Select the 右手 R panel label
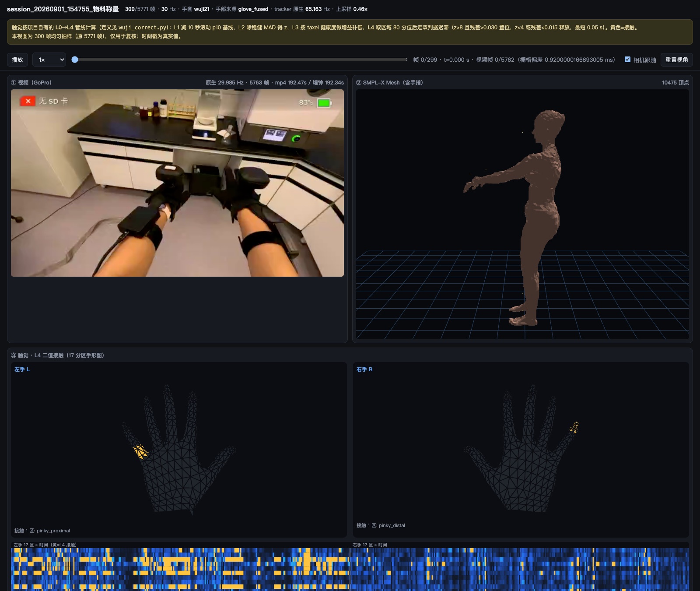 click(x=364, y=369)
